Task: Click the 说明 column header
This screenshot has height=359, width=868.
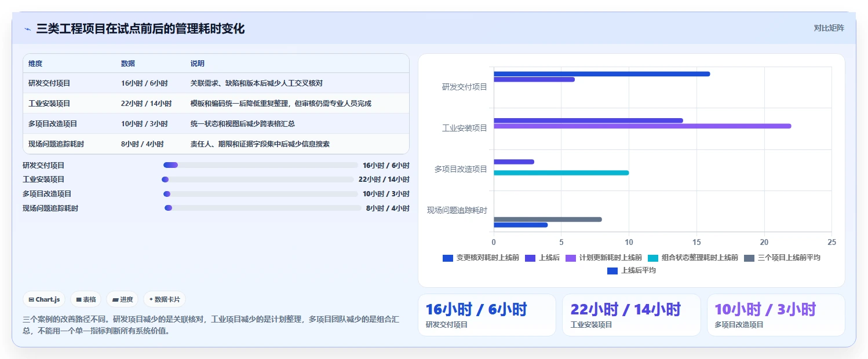Action: (x=198, y=64)
